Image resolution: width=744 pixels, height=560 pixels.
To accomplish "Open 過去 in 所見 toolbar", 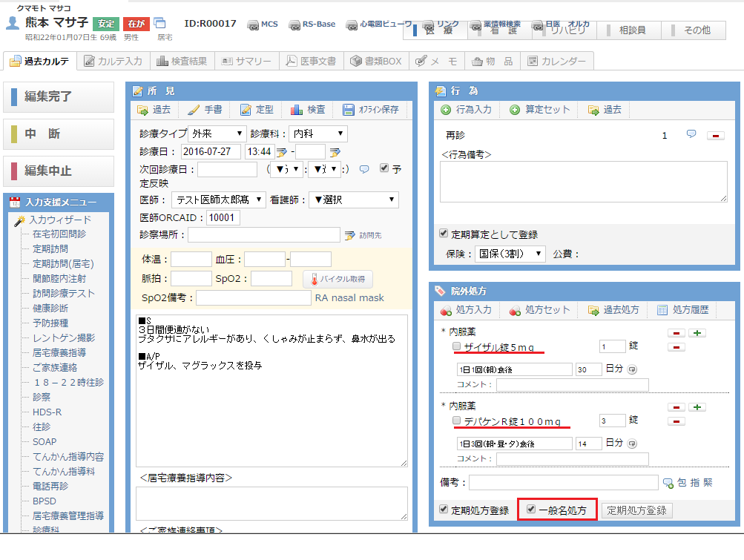I will 154,110.
